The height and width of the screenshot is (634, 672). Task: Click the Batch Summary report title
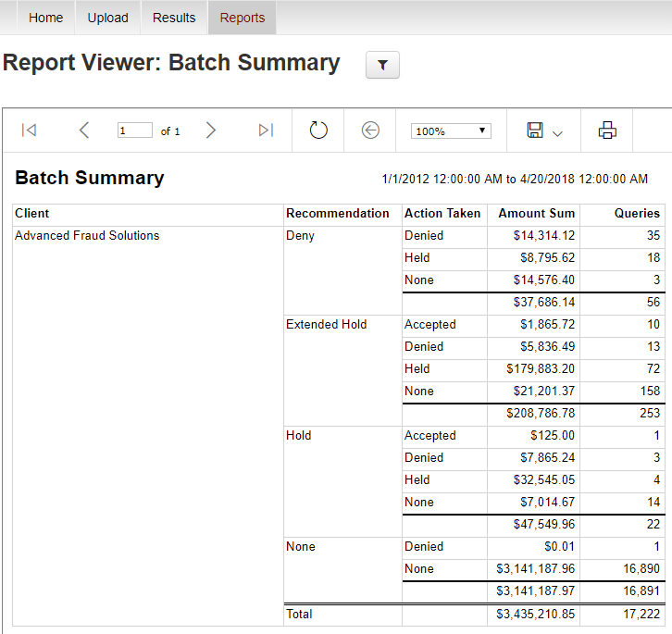point(90,178)
